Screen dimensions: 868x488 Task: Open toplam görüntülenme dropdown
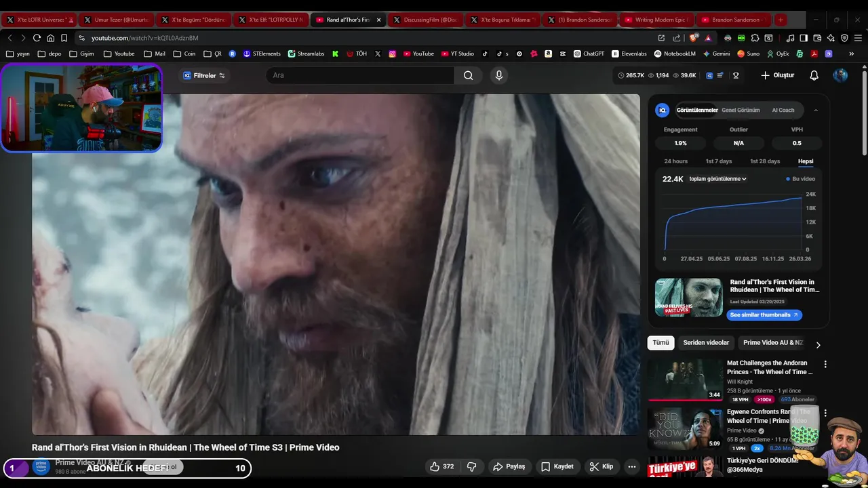(x=718, y=179)
